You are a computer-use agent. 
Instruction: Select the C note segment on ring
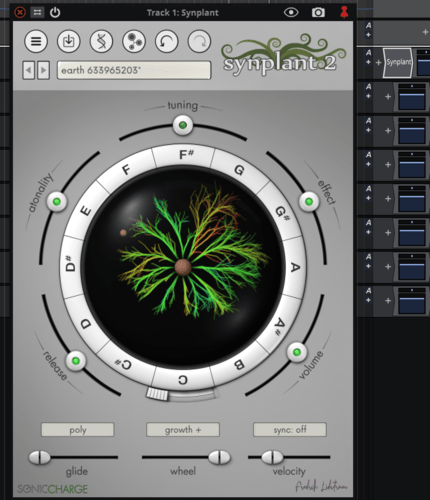coord(183,379)
